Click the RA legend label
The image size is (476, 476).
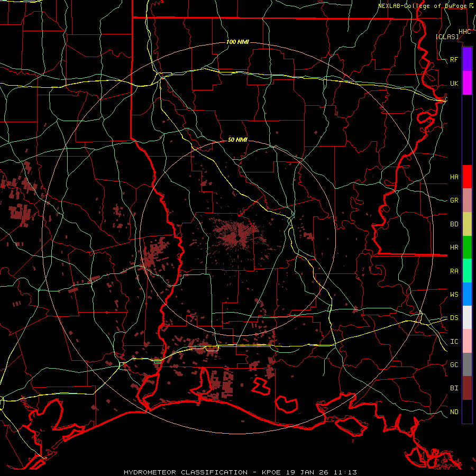click(x=454, y=271)
